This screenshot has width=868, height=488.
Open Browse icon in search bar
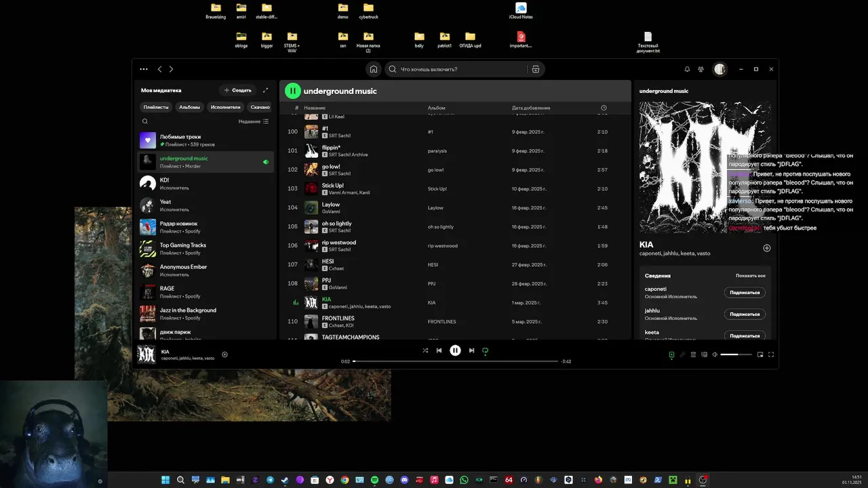click(536, 69)
